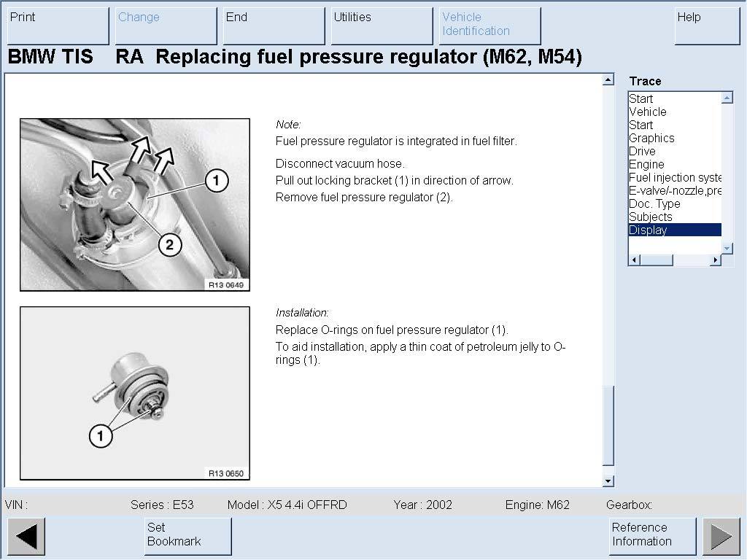Image resolution: width=747 pixels, height=560 pixels.
Task: Click the back arrow navigation icon
Action: [26, 537]
